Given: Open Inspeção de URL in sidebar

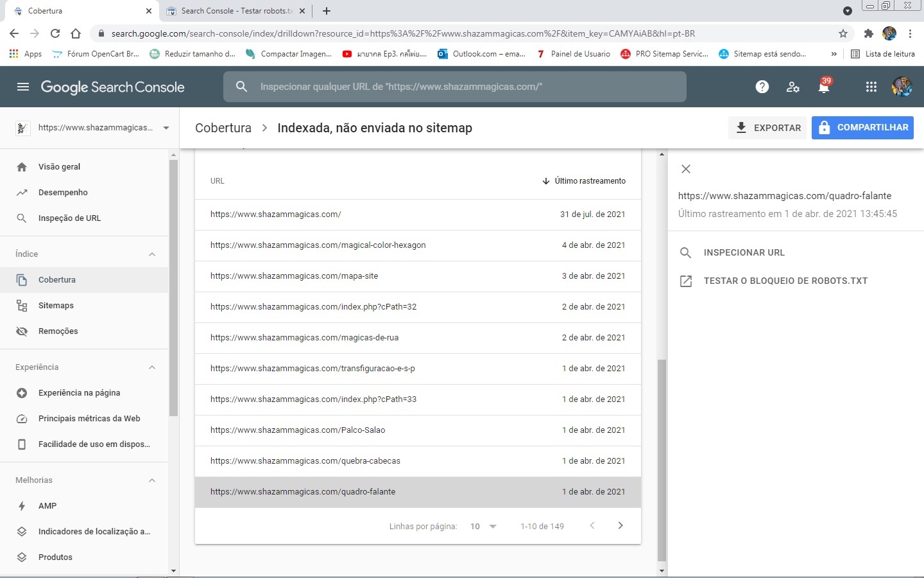Looking at the screenshot, I should [x=84, y=218].
